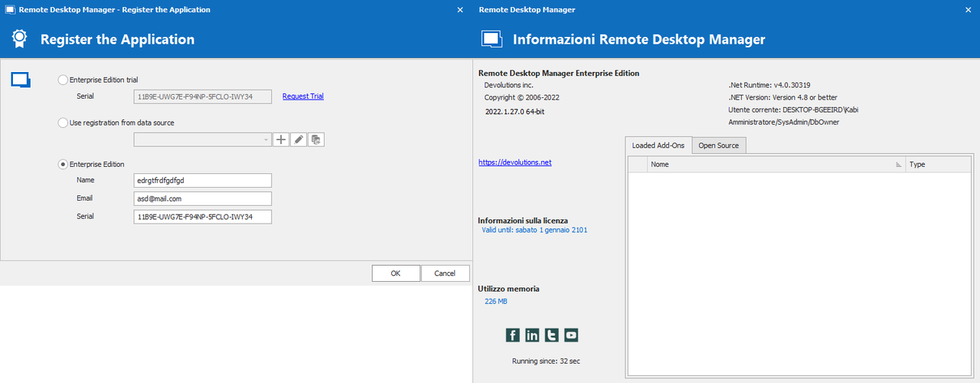
Task: Click the Enterprise Edition Serial field
Action: (202, 217)
